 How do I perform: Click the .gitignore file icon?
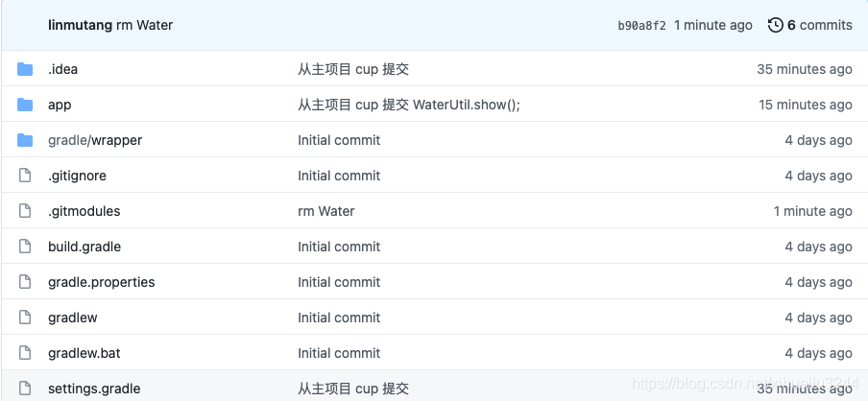(25, 176)
